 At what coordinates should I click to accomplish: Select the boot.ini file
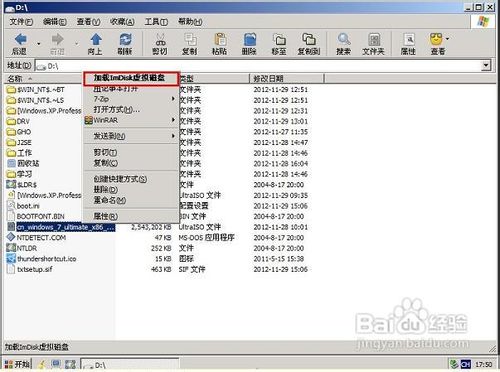pos(24,206)
